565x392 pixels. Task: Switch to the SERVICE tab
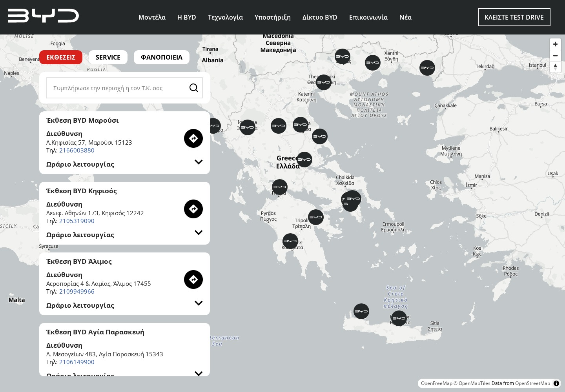pyautogui.click(x=108, y=57)
